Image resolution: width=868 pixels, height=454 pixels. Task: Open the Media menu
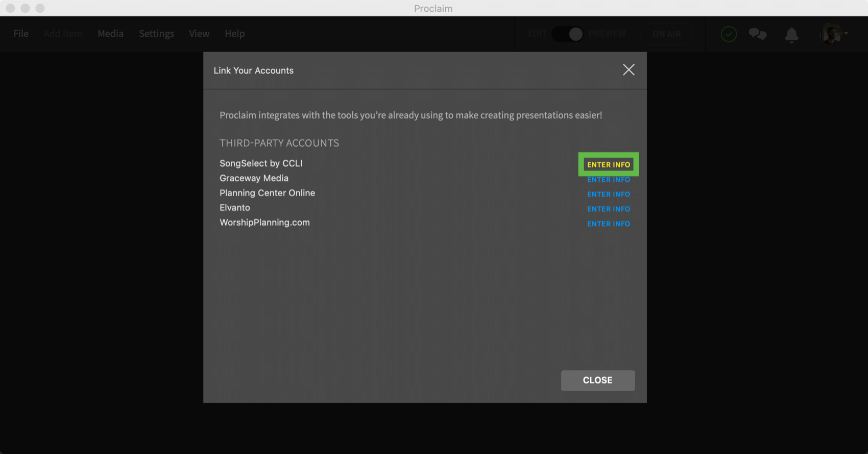[110, 34]
